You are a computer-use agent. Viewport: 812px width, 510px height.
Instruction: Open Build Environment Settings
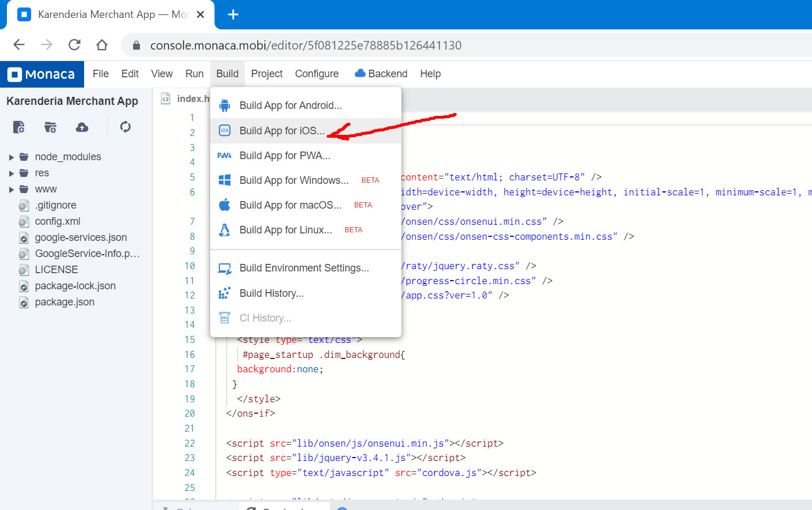pyautogui.click(x=303, y=268)
